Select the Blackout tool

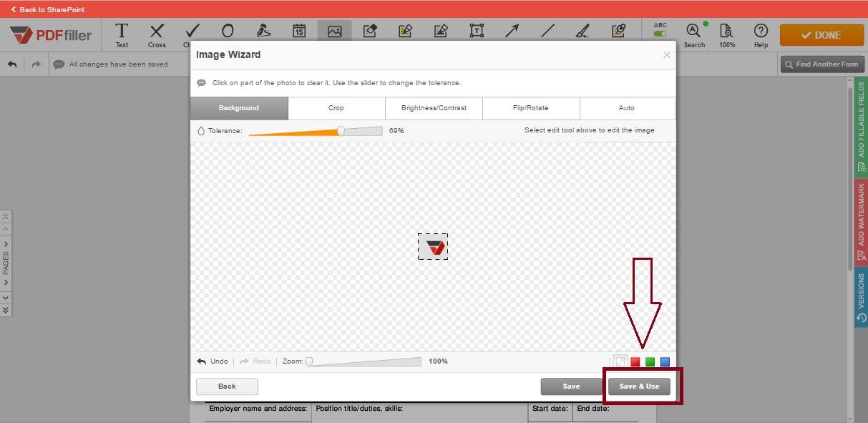click(x=441, y=31)
